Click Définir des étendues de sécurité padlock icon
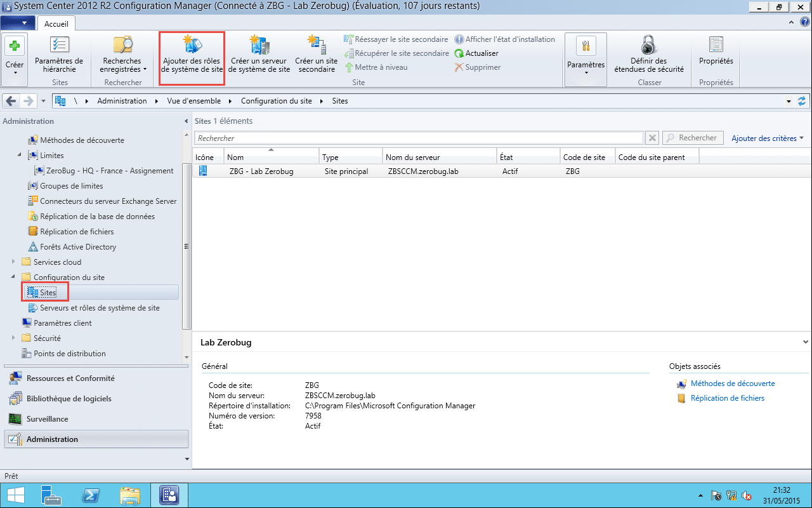Screen dimensions: 812x508 (648, 45)
